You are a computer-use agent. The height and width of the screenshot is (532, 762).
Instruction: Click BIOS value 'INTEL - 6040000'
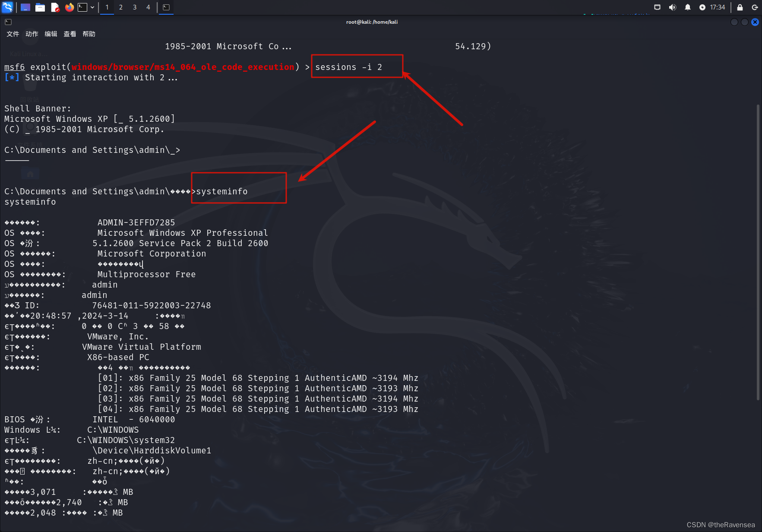[x=134, y=419]
